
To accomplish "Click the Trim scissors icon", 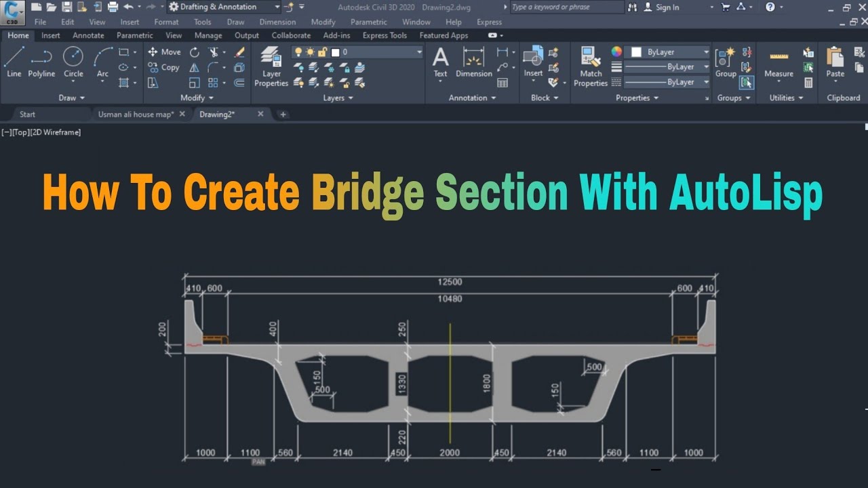I will click(x=214, y=52).
